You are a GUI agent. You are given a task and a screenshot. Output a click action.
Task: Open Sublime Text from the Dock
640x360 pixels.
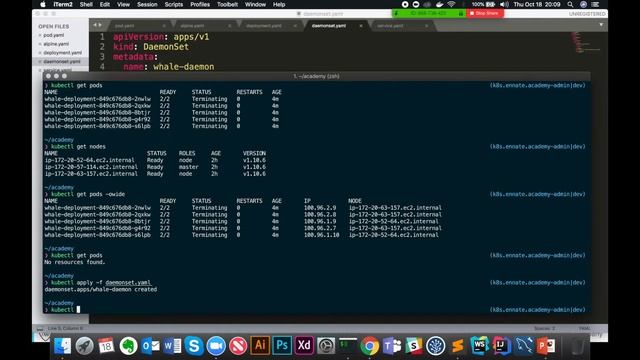(x=458, y=346)
